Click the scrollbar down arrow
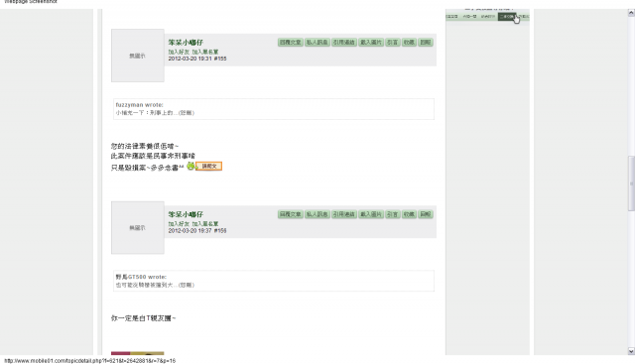The width and height of the screenshot is (635, 364). click(x=631, y=351)
